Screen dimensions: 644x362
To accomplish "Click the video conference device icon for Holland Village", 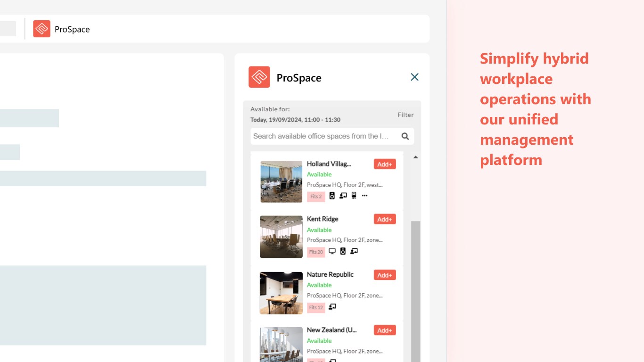I will point(354,196).
